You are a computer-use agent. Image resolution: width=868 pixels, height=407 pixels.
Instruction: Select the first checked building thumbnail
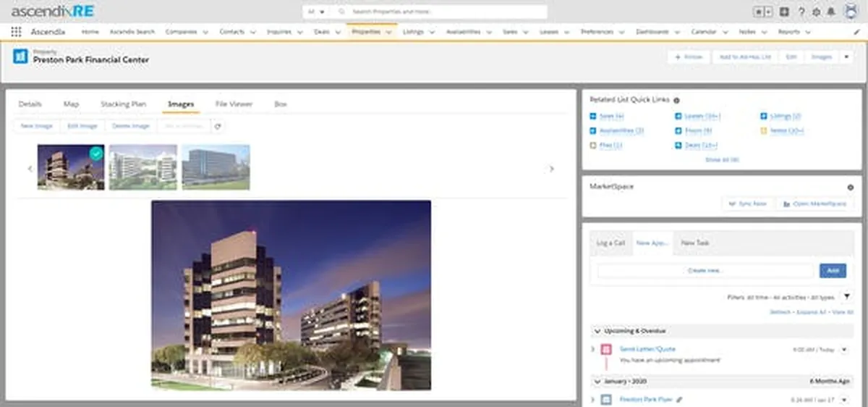coord(71,167)
